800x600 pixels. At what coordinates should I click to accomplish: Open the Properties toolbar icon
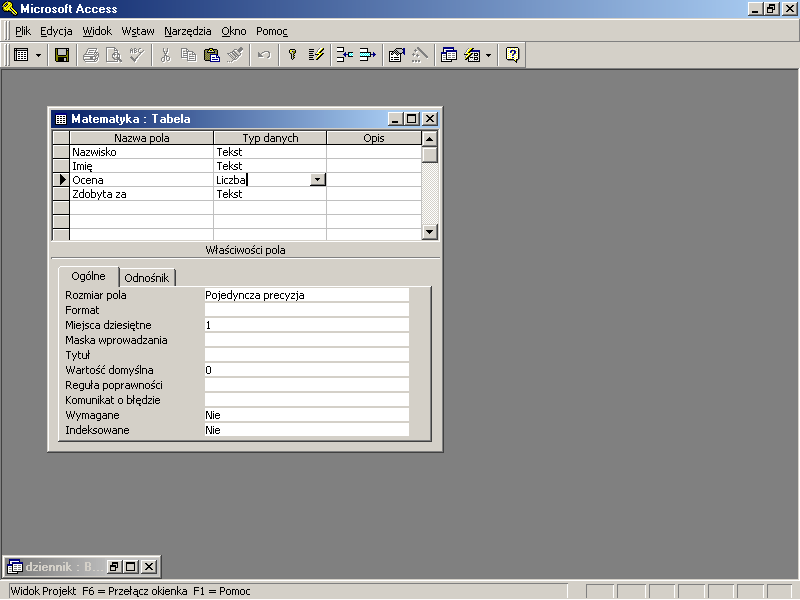pos(396,55)
